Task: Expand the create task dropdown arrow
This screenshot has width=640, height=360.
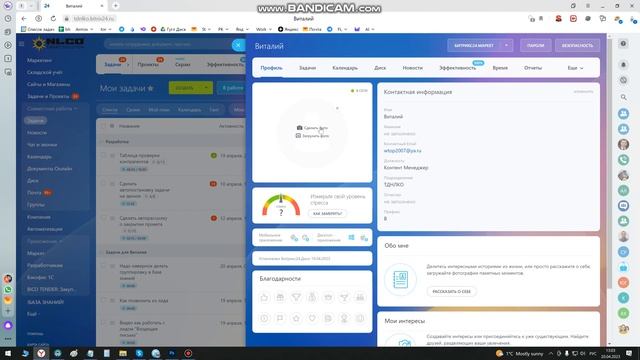Action: (x=207, y=88)
